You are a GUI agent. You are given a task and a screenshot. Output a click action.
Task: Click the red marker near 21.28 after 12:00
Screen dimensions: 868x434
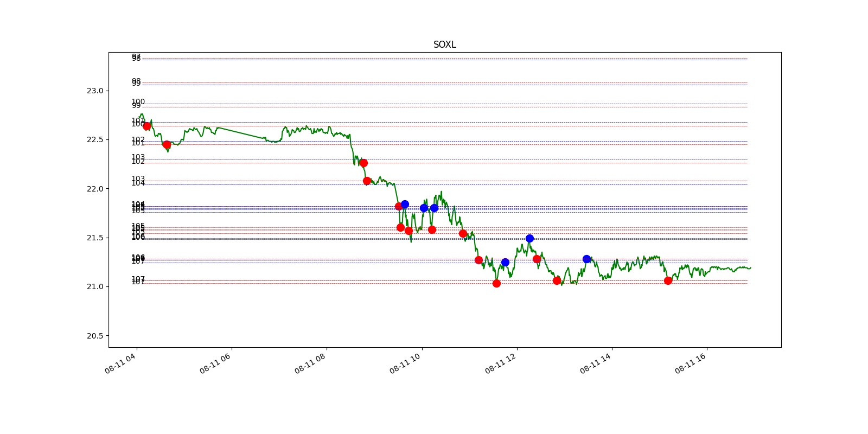[537, 259]
